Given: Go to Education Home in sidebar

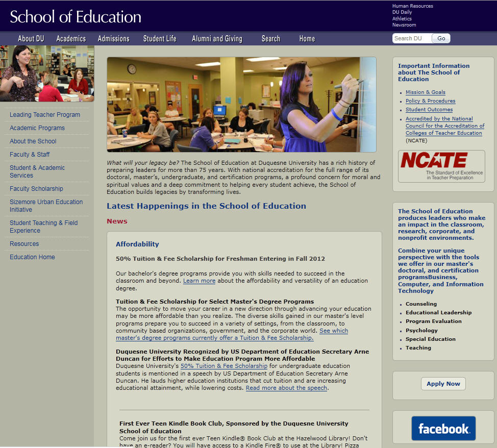Looking at the screenshot, I should click(x=32, y=257).
